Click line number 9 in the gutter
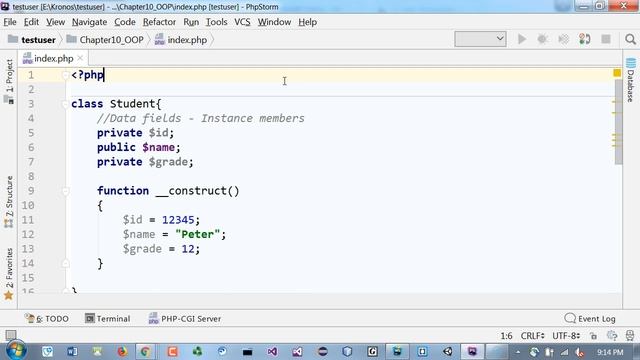 click(31, 191)
